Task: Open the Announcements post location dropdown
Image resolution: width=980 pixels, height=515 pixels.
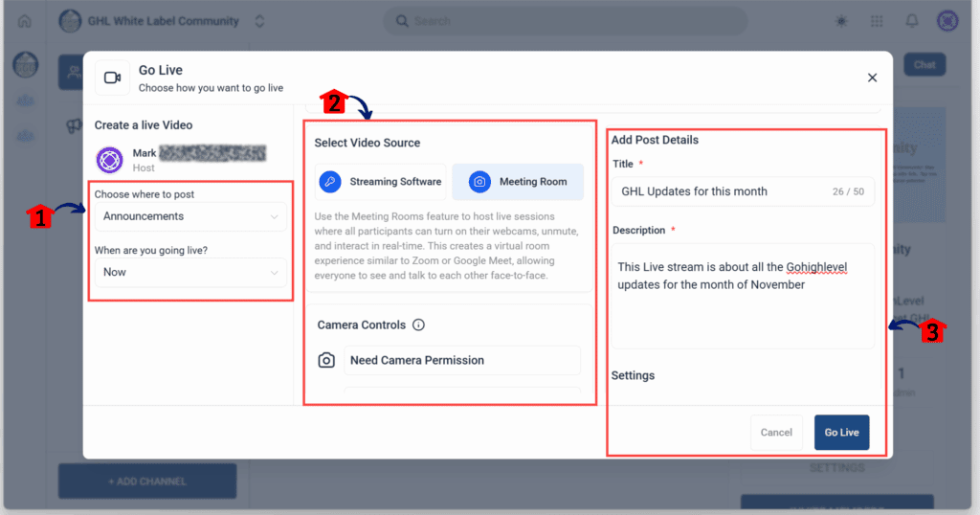Action: [189, 216]
